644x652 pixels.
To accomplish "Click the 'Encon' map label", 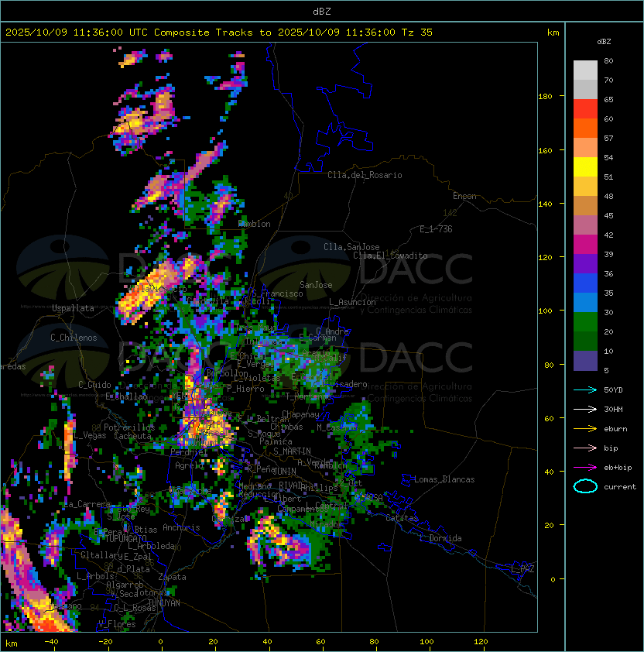I will (x=464, y=196).
